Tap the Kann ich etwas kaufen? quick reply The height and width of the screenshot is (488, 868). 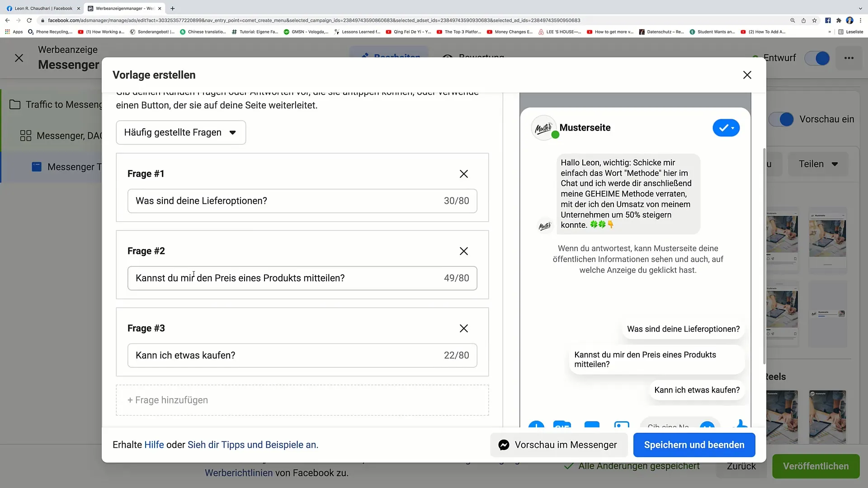click(697, 390)
